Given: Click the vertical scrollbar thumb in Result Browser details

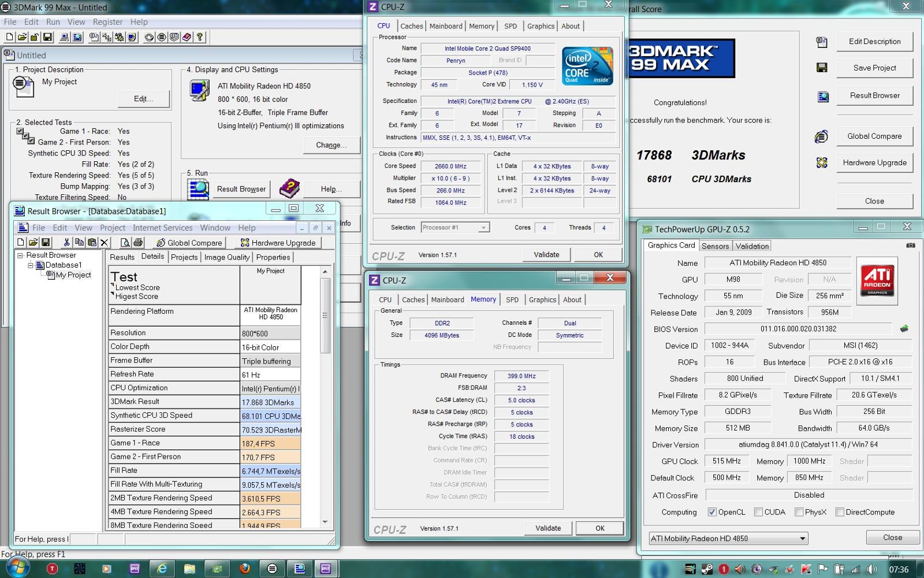Looking at the screenshot, I should point(325,316).
